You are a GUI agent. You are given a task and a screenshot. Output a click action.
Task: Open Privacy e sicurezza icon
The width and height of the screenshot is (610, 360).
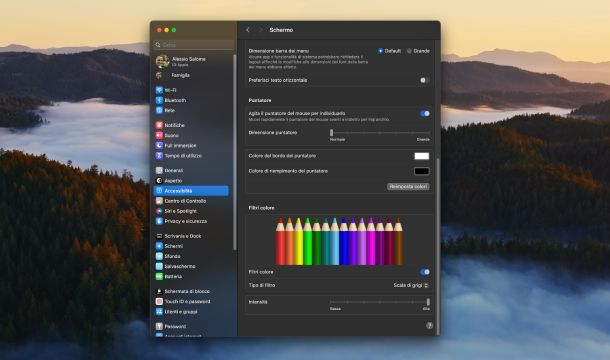(x=159, y=221)
